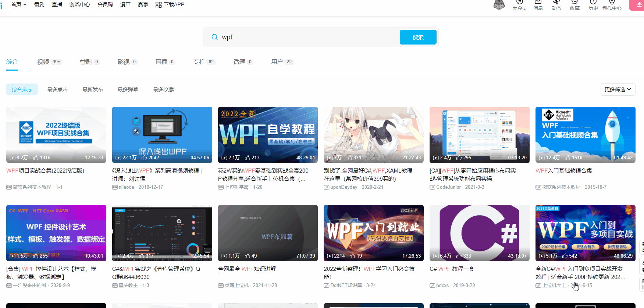Open video titled WPF项目实战合集(2022终结版)
Viewport: 644px width, 308px height.
click(x=45, y=171)
